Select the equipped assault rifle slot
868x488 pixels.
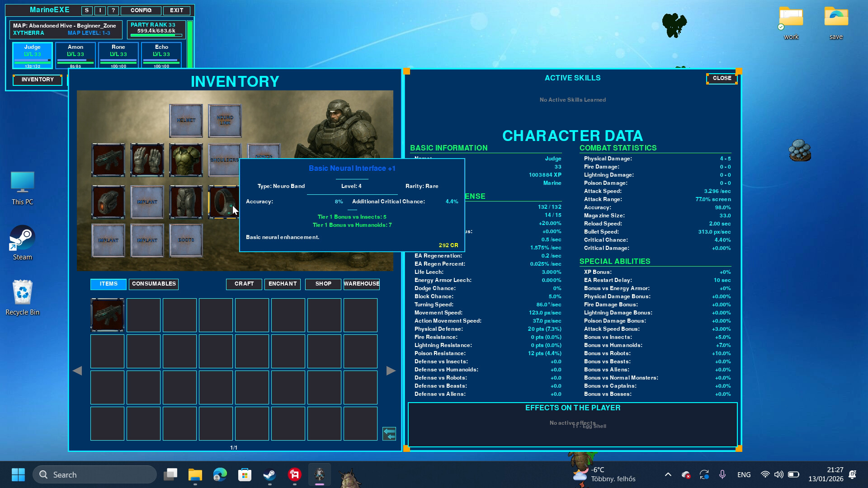(x=108, y=161)
